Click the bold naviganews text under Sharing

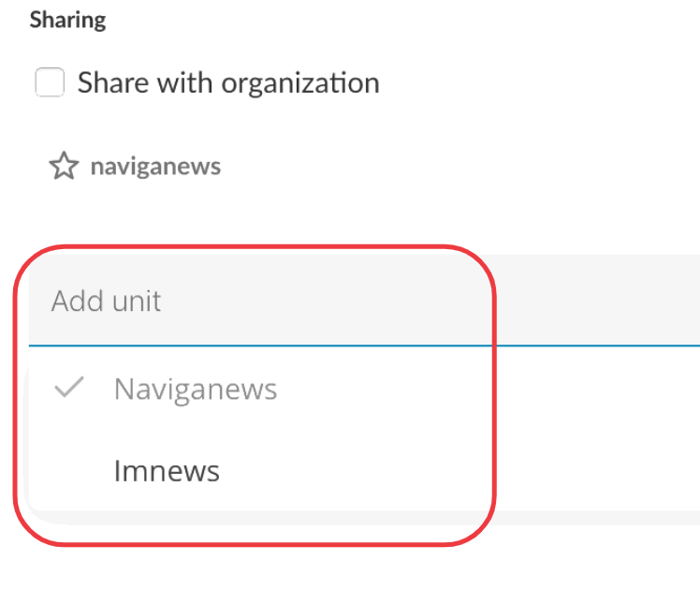[x=155, y=168]
